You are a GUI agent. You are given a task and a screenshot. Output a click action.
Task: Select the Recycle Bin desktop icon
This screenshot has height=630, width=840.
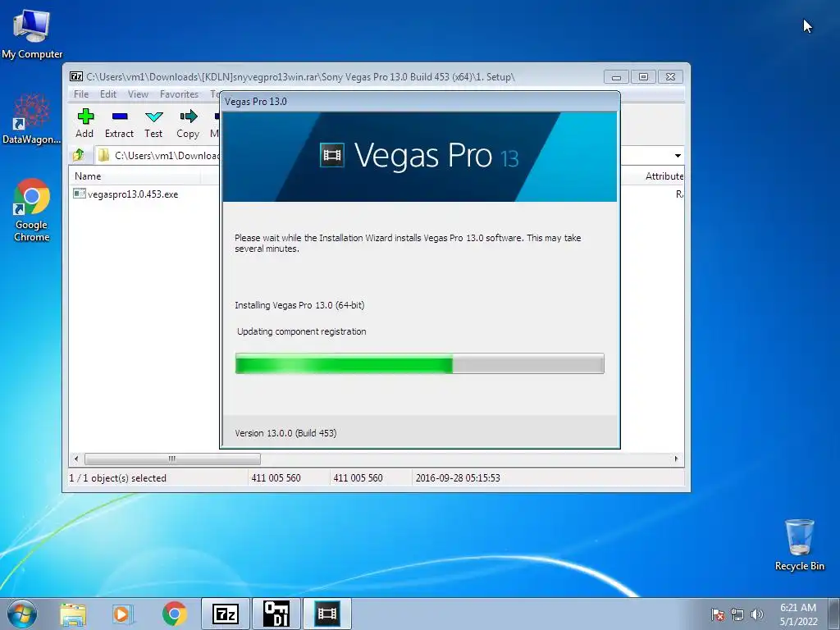[799, 545]
